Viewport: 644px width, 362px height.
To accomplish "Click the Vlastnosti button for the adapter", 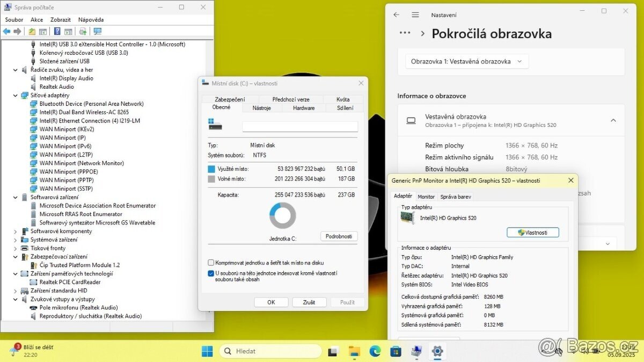I will pos(532,232).
